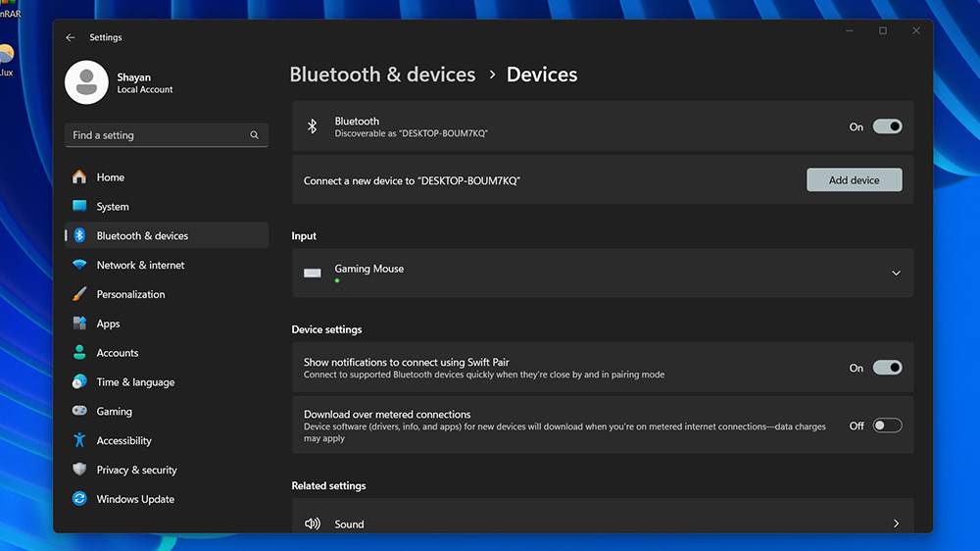Click the Connect a new device text

[x=412, y=180]
